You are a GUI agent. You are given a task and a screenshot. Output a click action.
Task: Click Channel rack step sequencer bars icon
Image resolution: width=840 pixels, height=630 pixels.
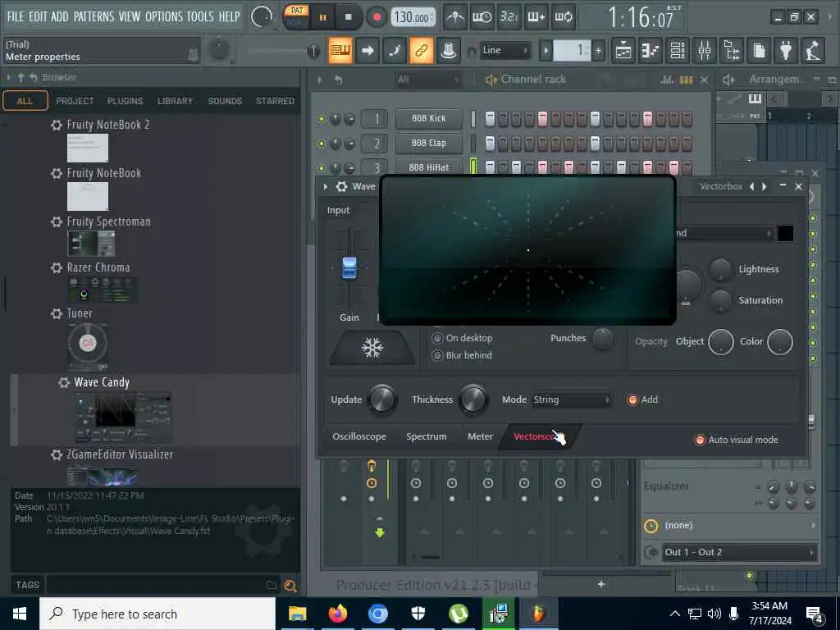pos(687,80)
